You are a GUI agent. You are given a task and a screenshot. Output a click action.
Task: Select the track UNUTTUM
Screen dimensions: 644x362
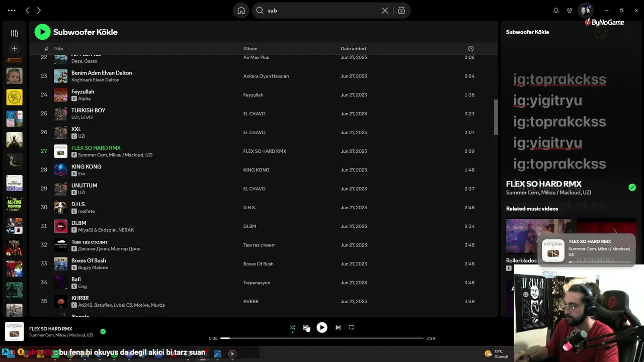(x=84, y=186)
